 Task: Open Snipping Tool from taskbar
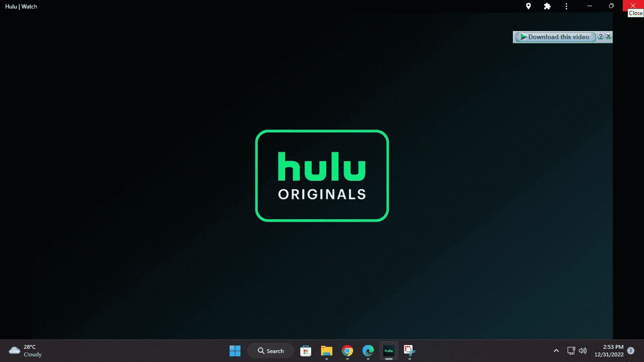tap(410, 351)
